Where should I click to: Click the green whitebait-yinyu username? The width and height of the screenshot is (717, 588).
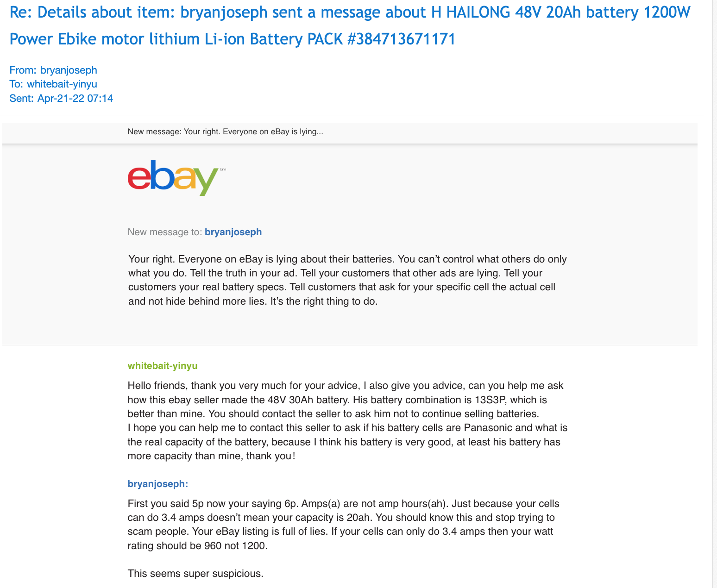(163, 366)
